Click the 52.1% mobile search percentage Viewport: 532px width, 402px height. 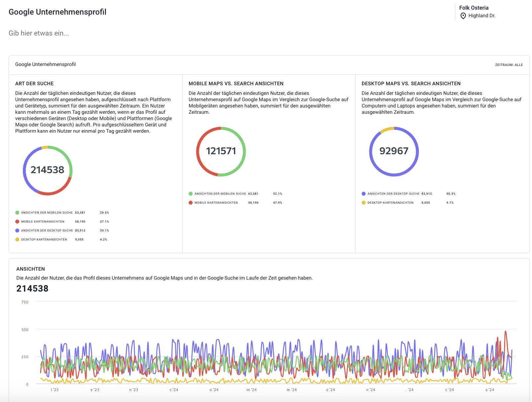coord(278,194)
